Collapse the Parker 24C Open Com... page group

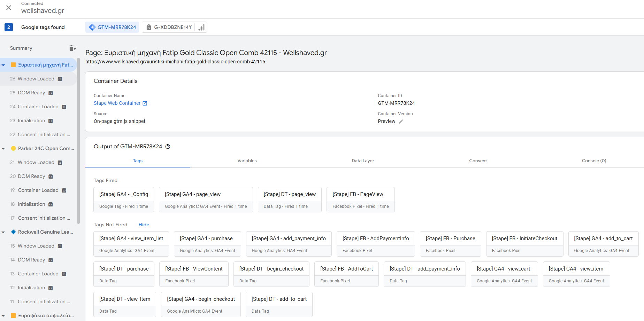point(3,149)
